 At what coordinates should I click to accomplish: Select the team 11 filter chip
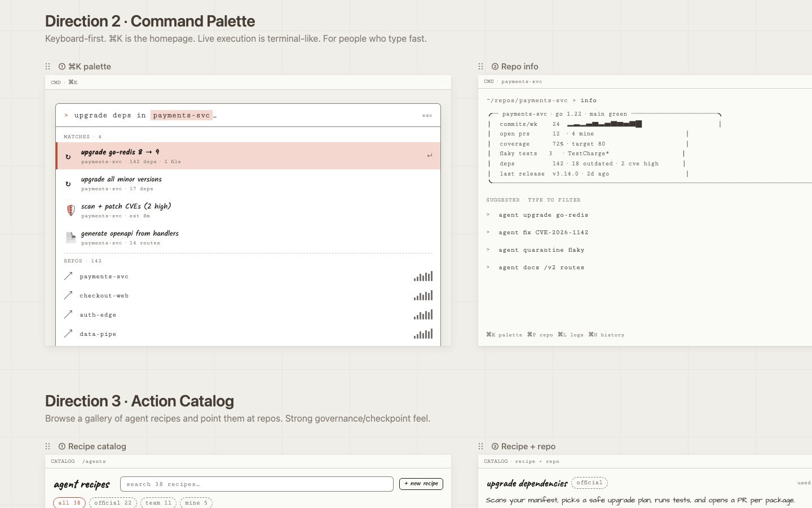pyautogui.click(x=158, y=503)
